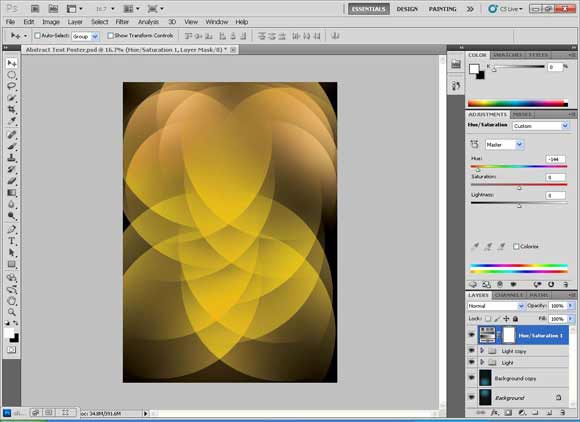Open the Normal blend mode dropdown

495,306
